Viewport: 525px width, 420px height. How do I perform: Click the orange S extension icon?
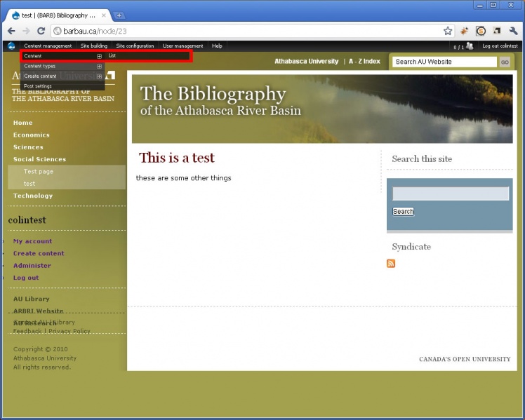click(x=481, y=31)
